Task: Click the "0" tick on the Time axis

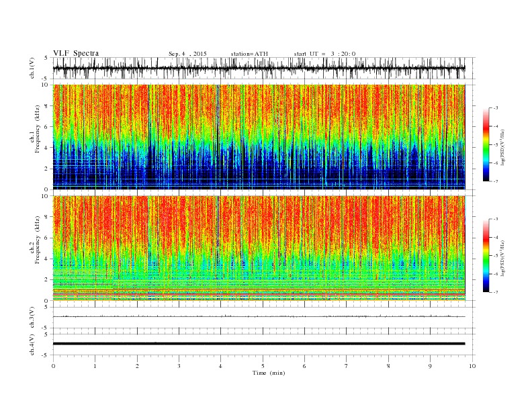Action: (x=53, y=366)
